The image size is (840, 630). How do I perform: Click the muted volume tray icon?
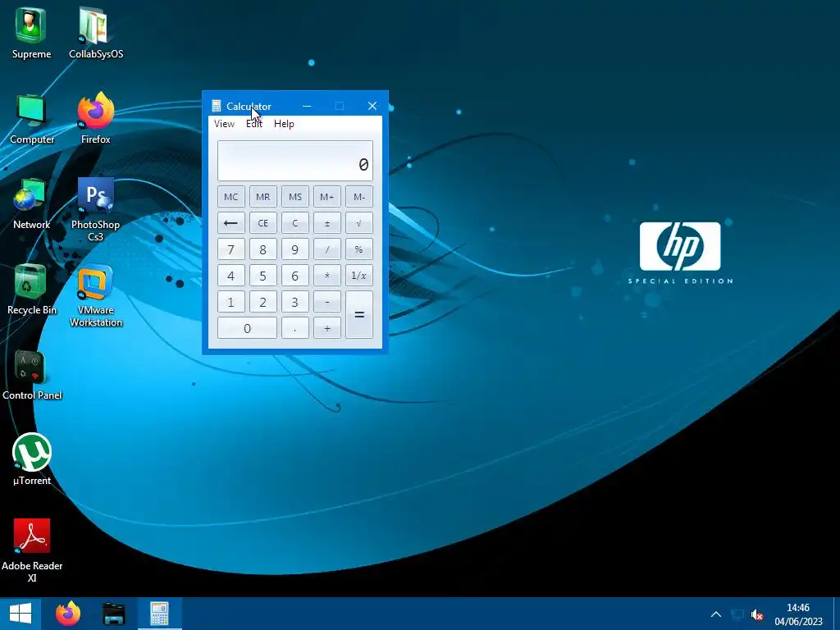point(757,614)
